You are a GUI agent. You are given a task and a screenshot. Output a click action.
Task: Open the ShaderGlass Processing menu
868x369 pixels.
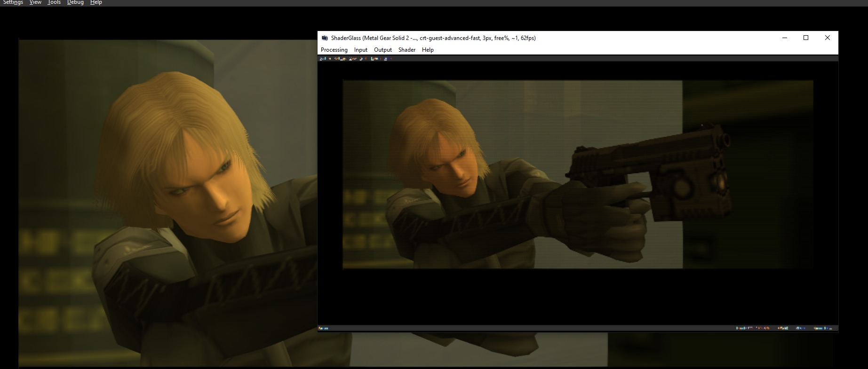point(334,50)
